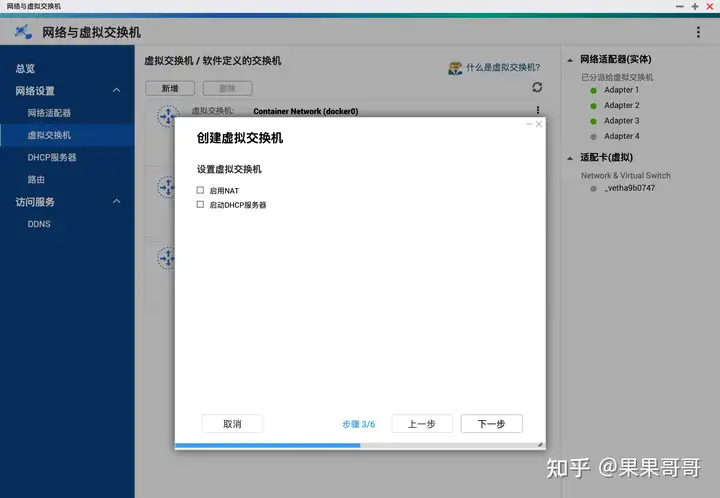Image resolution: width=720 pixels, height=498 pixels.
Task: Enable the 启用NAT checkbox
Action: pos(200,190)
